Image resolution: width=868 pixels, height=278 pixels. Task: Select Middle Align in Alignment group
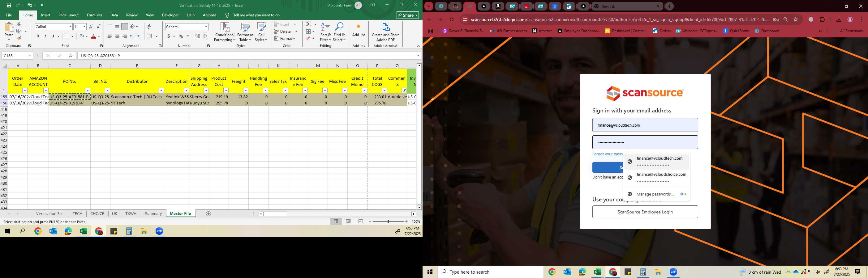pyautogui.click(x=117, y=27)
